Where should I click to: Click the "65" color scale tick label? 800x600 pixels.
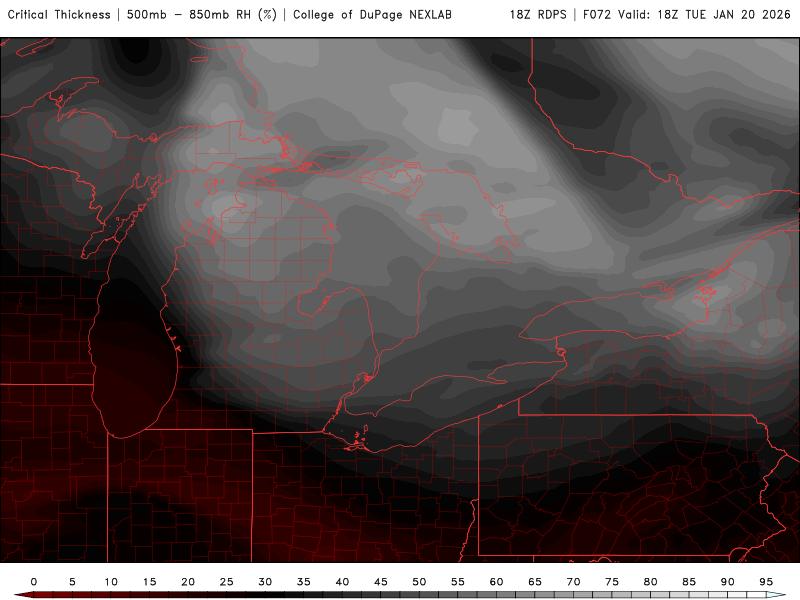(x=535, y=582)
